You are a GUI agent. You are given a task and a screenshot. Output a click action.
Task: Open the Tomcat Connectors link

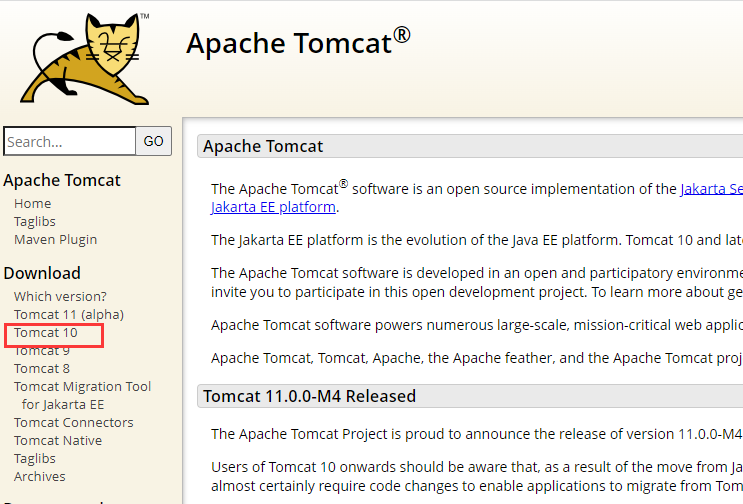coord(73,423)
